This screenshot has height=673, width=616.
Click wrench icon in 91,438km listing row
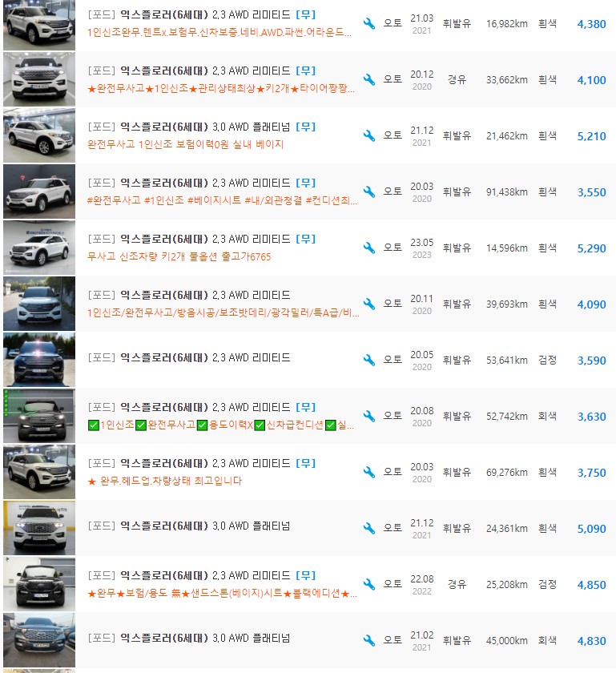368,191
